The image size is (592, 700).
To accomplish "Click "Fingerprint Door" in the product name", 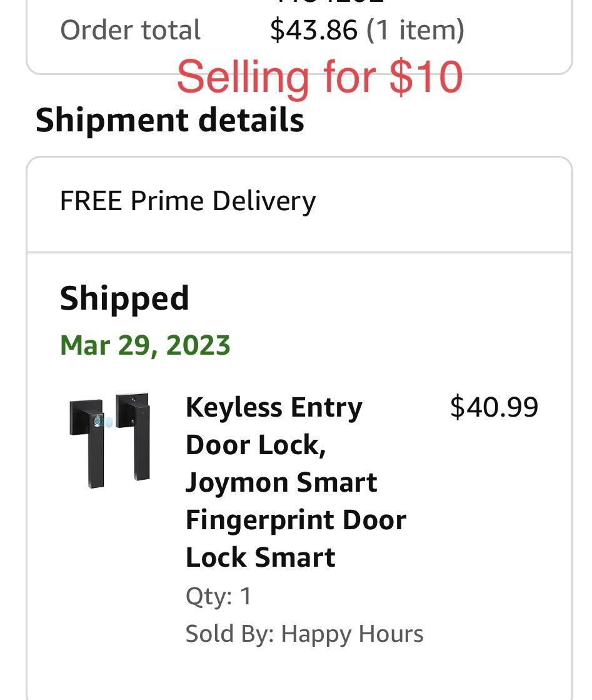I will coord(296,520).
